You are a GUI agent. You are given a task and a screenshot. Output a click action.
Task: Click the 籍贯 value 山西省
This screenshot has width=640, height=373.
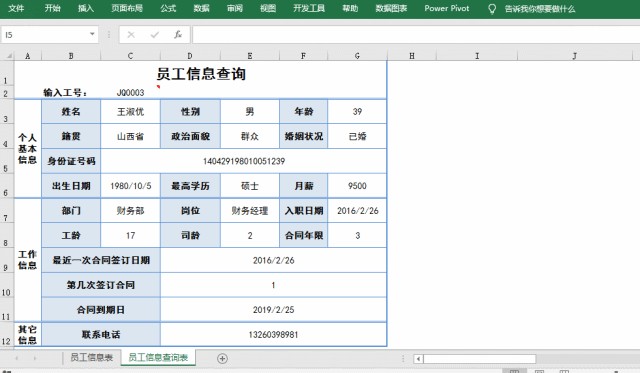(x=131, y=136)
